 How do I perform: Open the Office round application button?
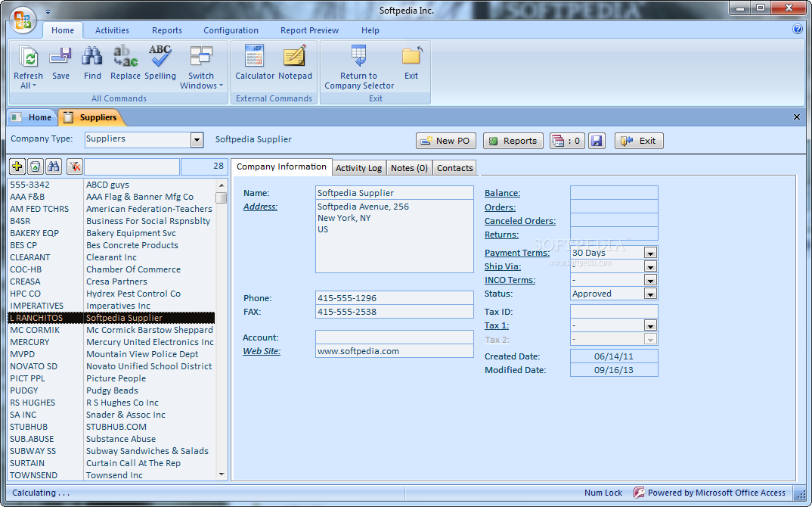(x=22, y=20)
